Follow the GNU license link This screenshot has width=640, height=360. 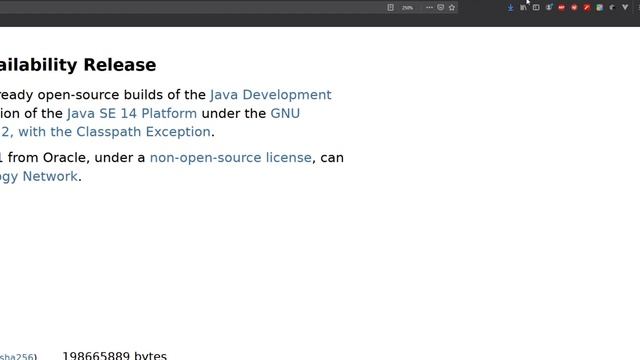(285, 113)
